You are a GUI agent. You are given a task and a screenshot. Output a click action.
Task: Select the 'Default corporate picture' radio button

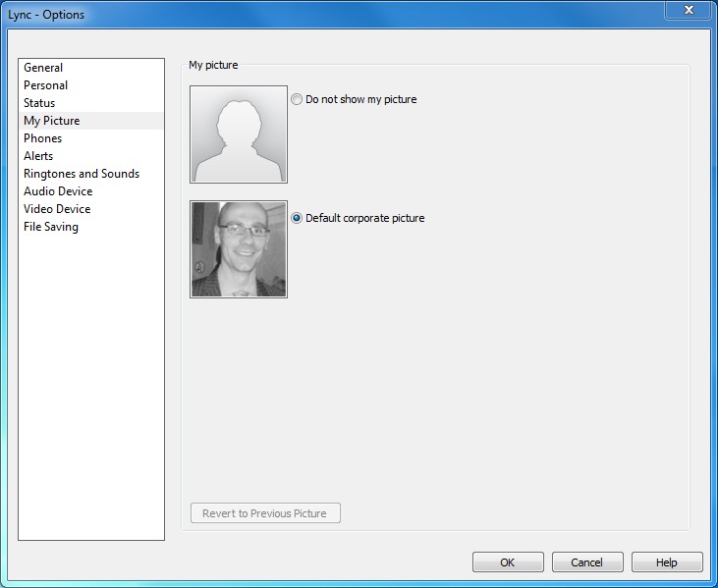click(x=297, y=218)
